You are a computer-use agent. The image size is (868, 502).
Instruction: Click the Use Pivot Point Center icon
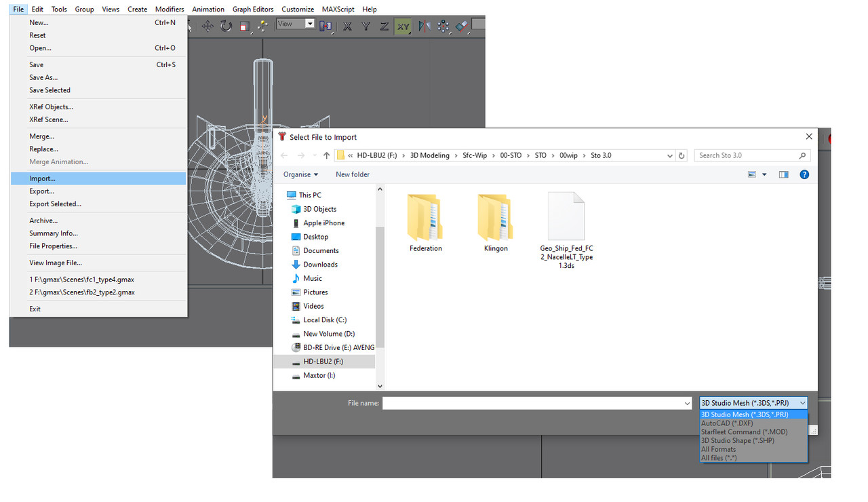[x=326, y=26]
